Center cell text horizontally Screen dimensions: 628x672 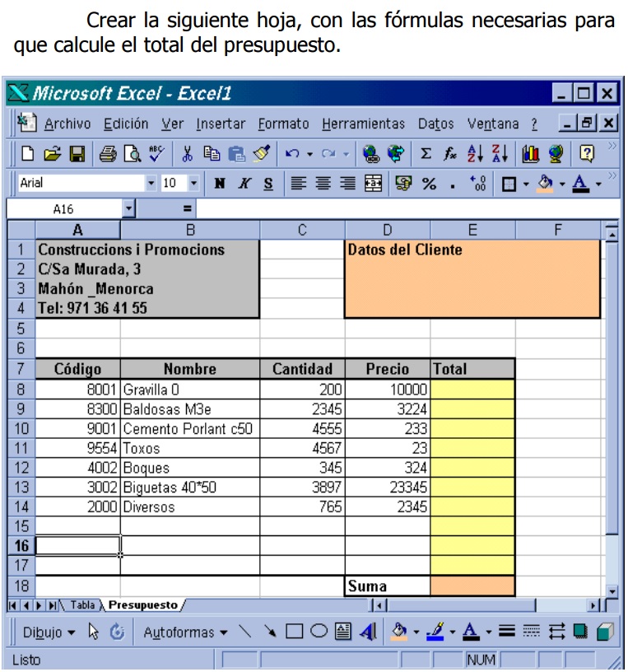coord(323,184)
